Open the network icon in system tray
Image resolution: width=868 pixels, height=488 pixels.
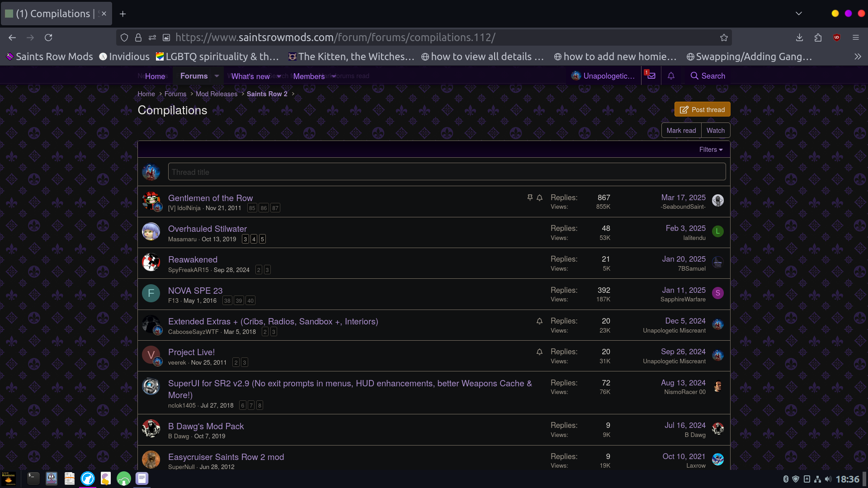(x=817, y=479)
